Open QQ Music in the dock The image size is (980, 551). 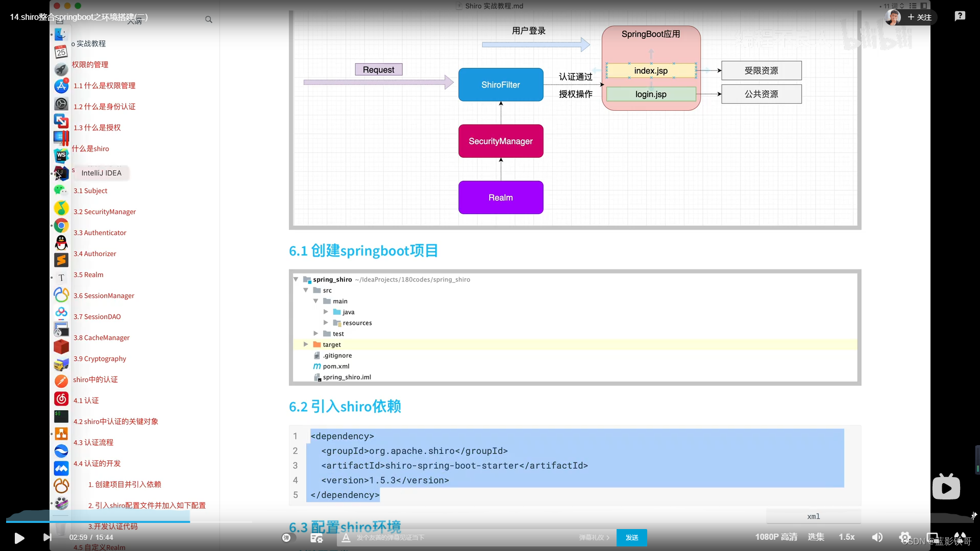click(x=61, y=208)
